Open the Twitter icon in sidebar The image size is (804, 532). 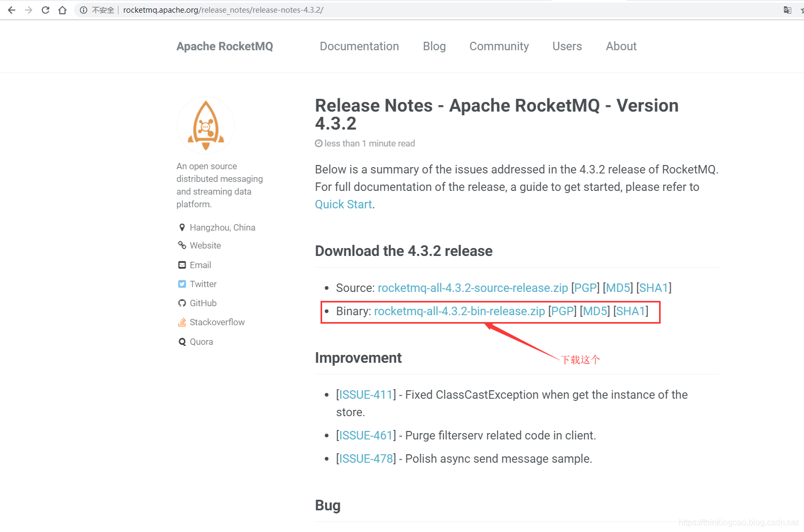[182, 284]
